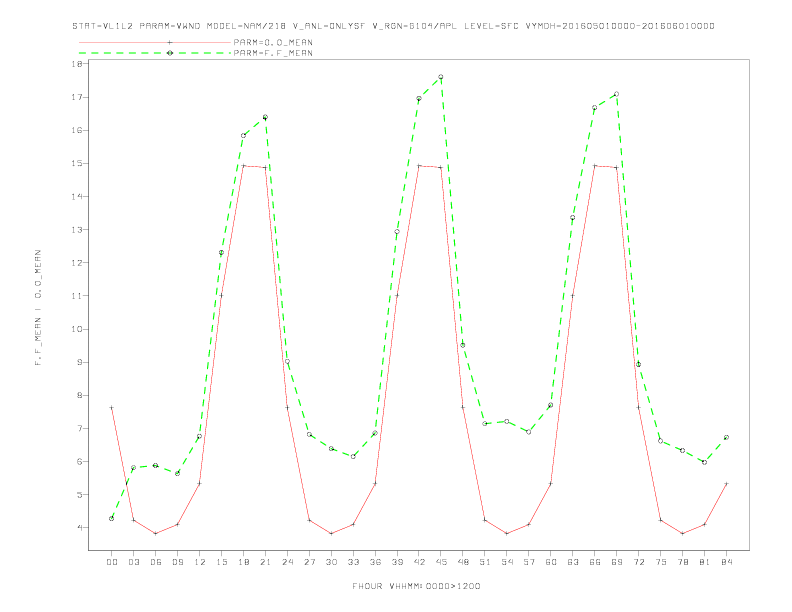792x612 pixels.
Task: Click x-axis forecast hour label 78
Action: (683, 562)
